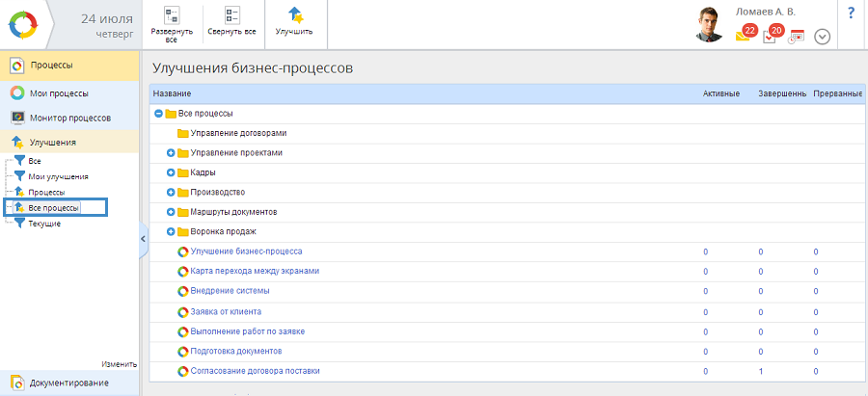The width and height of the screenshot is (868, 396).
Task: Click the application logo in top-left corner
Action: click(x=22, y=23)
